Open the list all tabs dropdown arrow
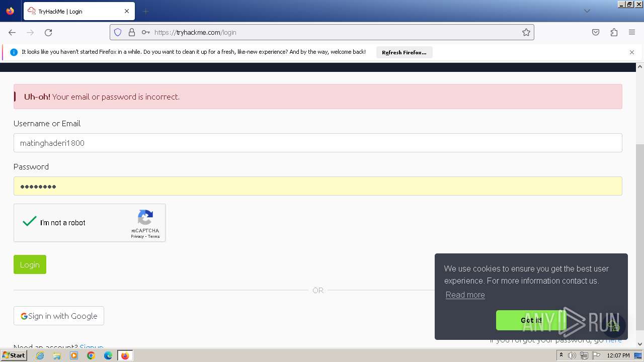Image resolution: width=644 pixels, height=362 pixels. pos(587,11)
